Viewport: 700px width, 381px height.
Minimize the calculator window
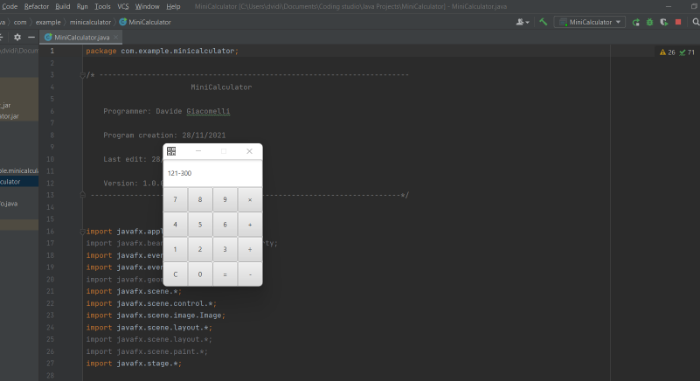pos(198,151)
